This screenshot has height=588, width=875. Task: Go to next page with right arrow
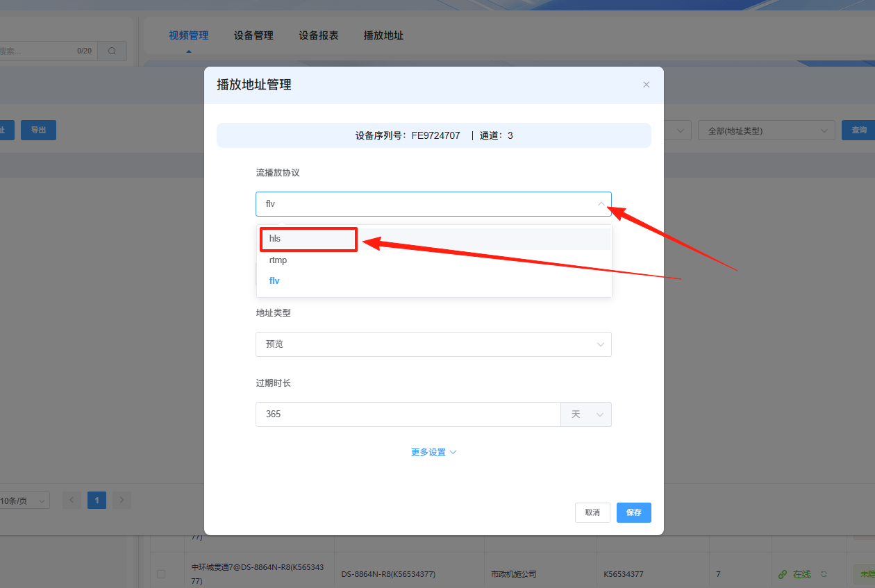122,500
